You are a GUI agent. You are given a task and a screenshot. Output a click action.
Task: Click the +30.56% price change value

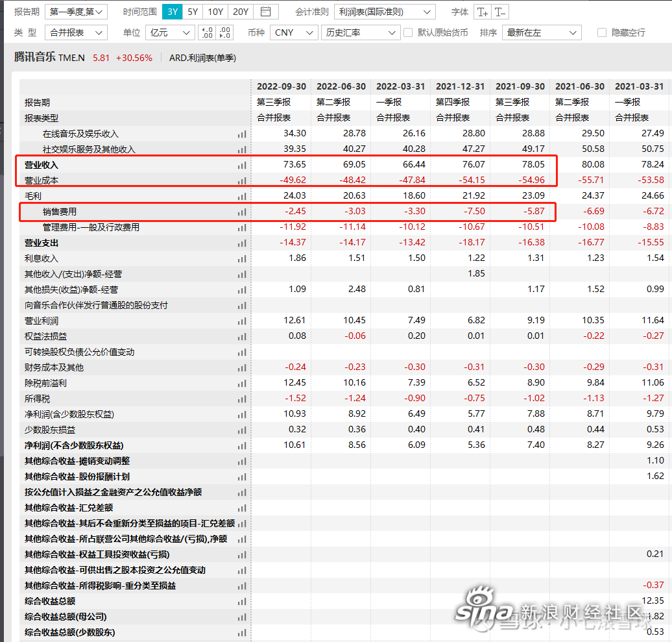click(134, 58)
